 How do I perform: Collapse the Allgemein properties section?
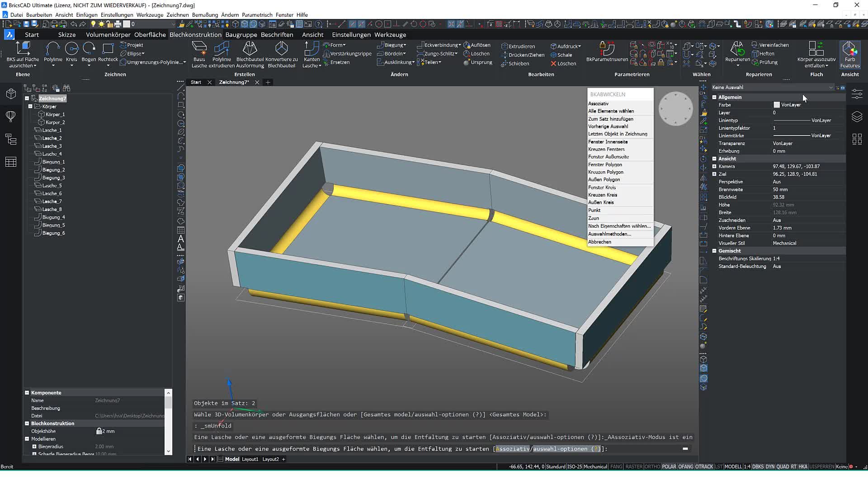[x=714, y=97]
